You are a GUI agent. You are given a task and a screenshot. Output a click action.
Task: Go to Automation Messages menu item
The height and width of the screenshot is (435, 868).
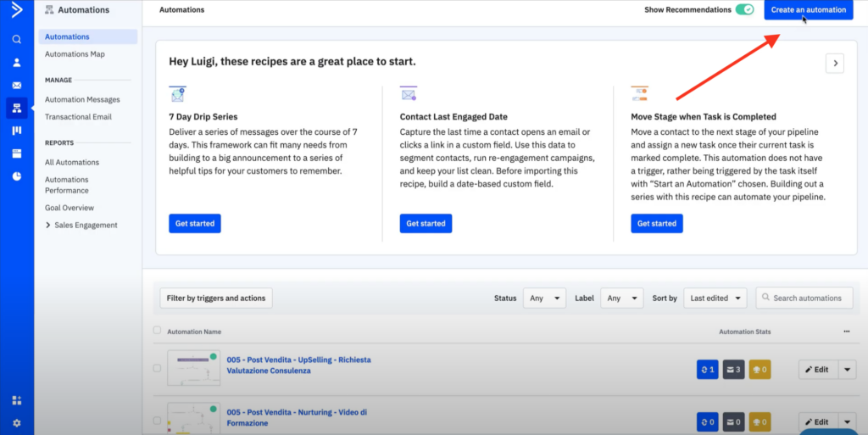click(82, 100)
